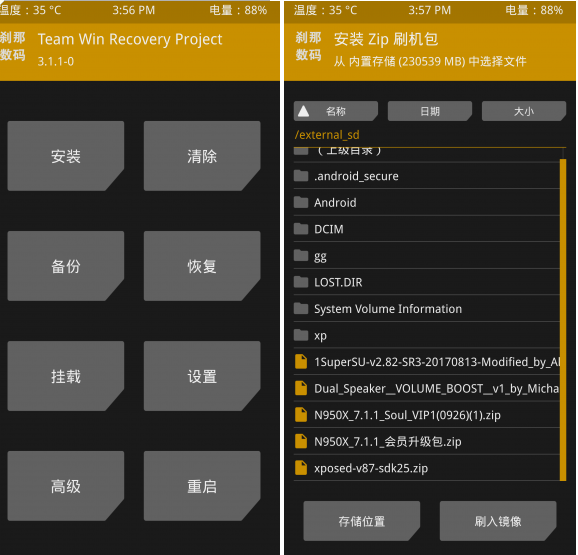Image resolution: width=578 pixels, height=555 pixels.
Task: Select xposed-v87-sdk25.zip file
Action: click(426, 468)
